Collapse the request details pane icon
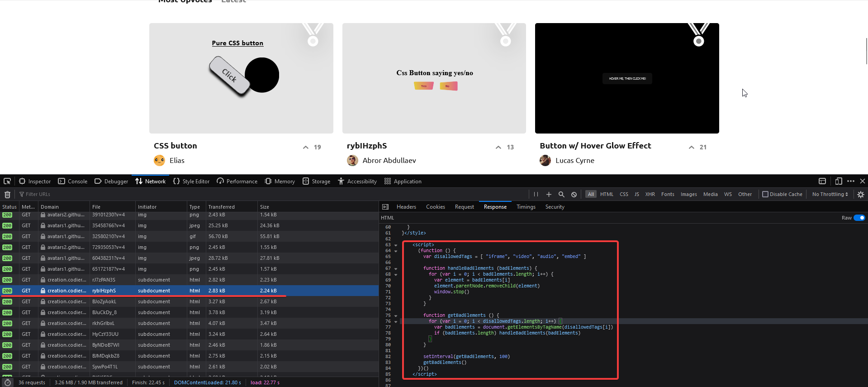Screen dimensions: 868x387 click(385, 207)
